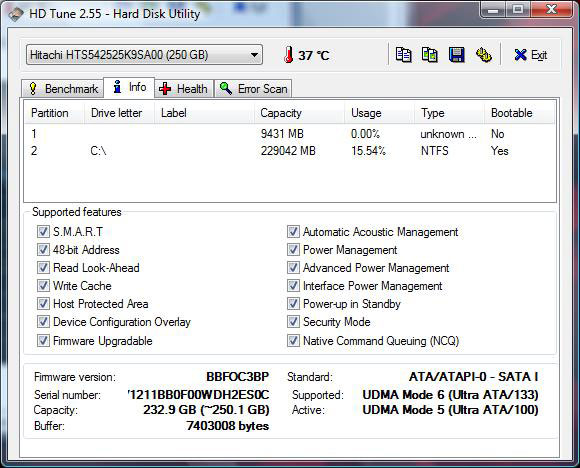Click the Label column header
This screenshot has height=468, width=580.
[x=204, y=113]
